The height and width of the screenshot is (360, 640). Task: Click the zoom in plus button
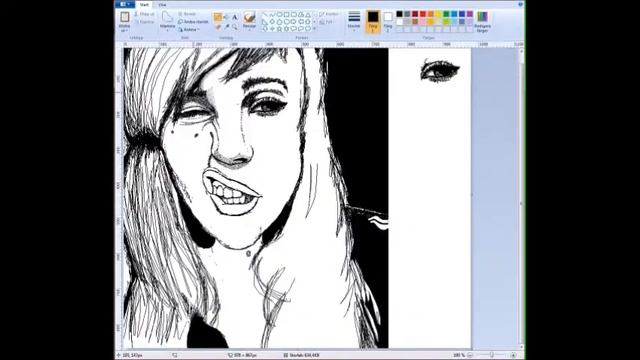[513, 355]
